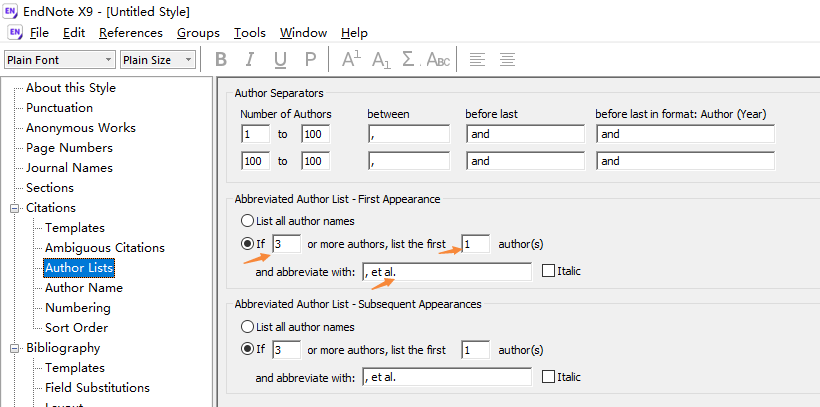Viewport: 820px width, 407px height.
Task: Click the Justify alignment icon
Action: 507,60
